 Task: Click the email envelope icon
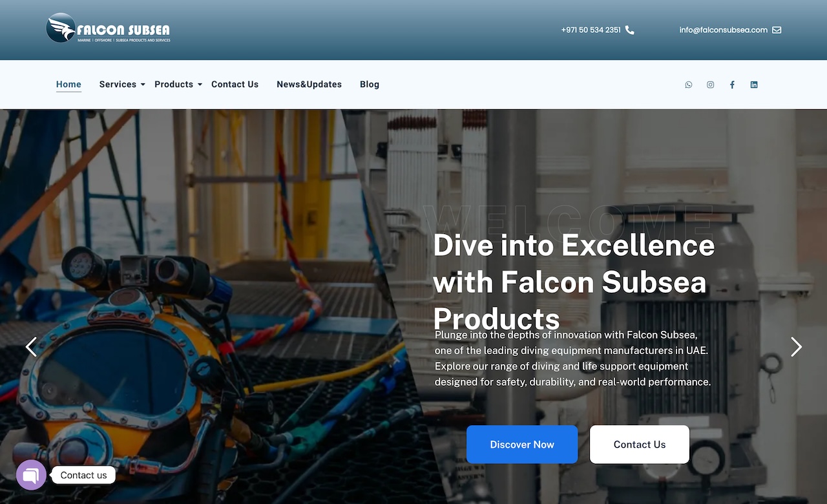coord(777,30)
